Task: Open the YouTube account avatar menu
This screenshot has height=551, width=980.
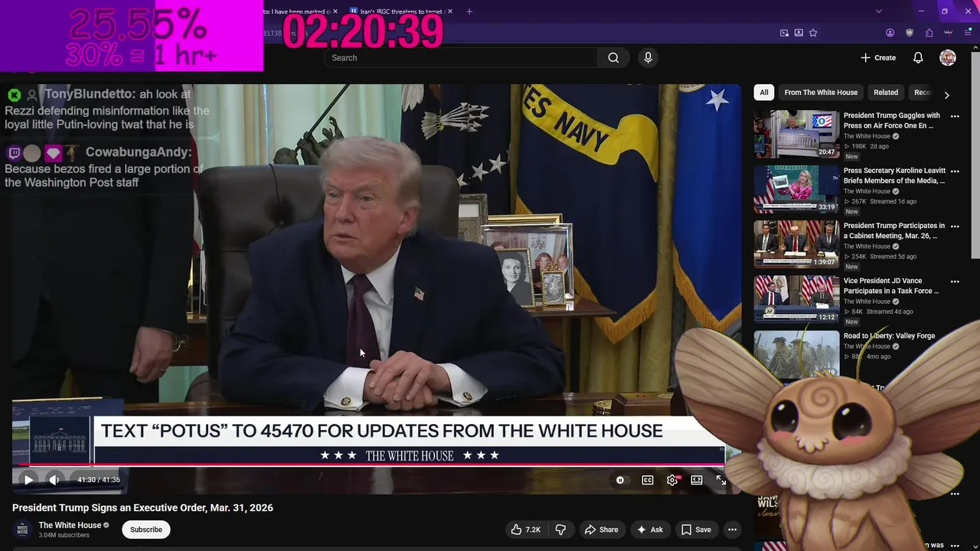Action: 948,57
